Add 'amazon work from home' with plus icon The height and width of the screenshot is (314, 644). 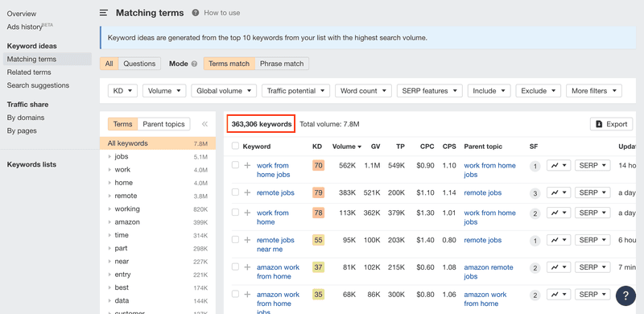tap(247, 267)
